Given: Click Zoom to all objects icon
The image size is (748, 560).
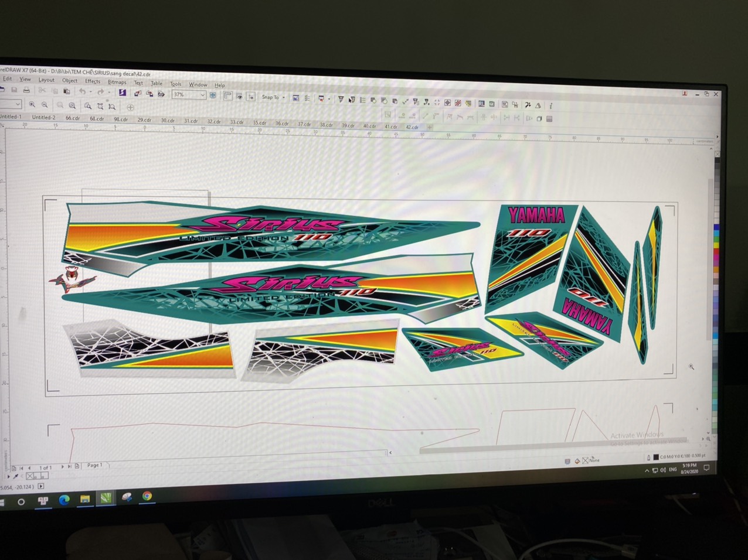Looking at the screenshot, I should (x=72, y=105).
